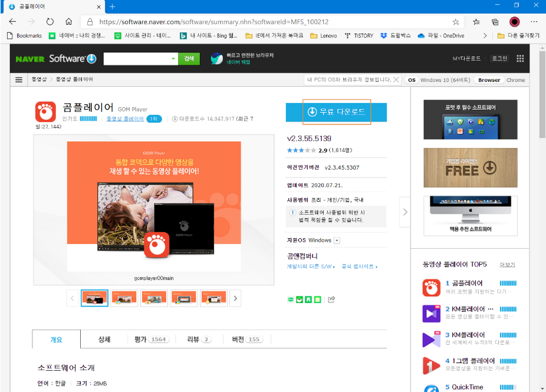Switch to the 버전 155 tab
The width and height of the screenshot is (546, 392).
pyautogui.click(x=248, y=340)
